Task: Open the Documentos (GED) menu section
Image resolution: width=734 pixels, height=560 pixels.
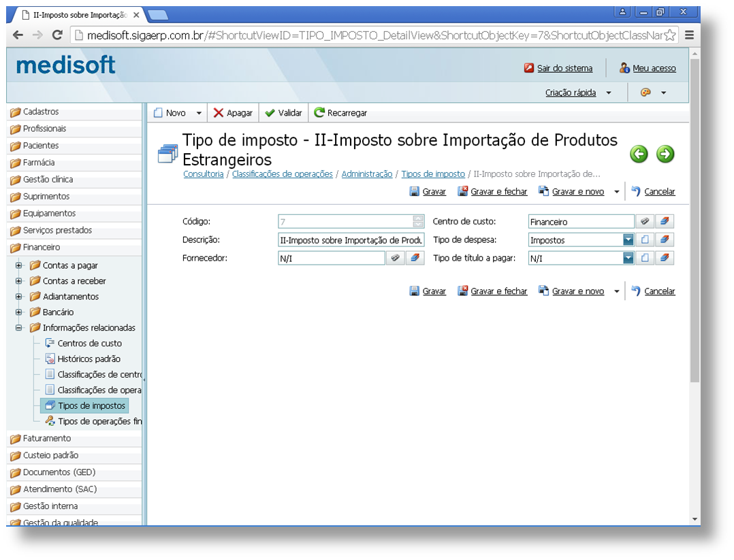Action: 75,472
